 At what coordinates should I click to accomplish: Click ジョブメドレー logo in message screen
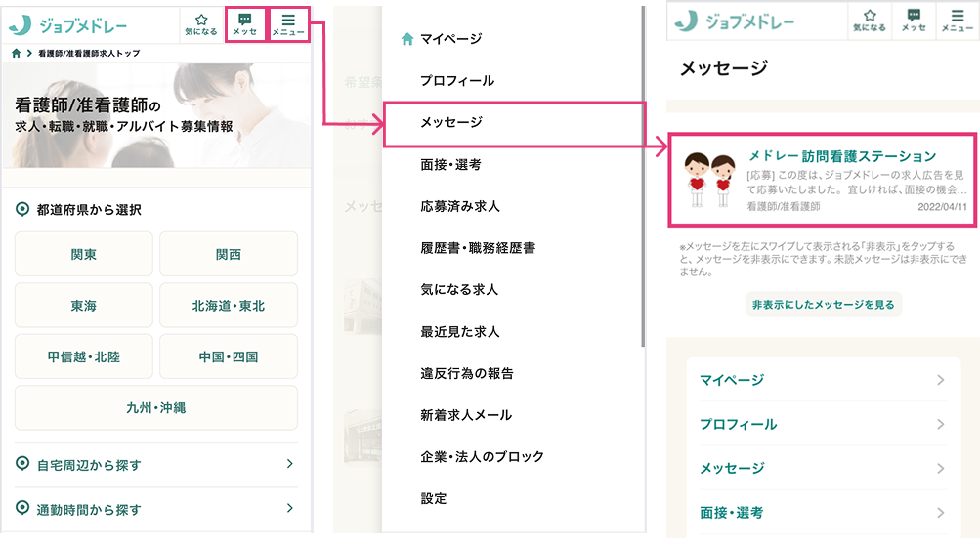[x=735, y=21]
